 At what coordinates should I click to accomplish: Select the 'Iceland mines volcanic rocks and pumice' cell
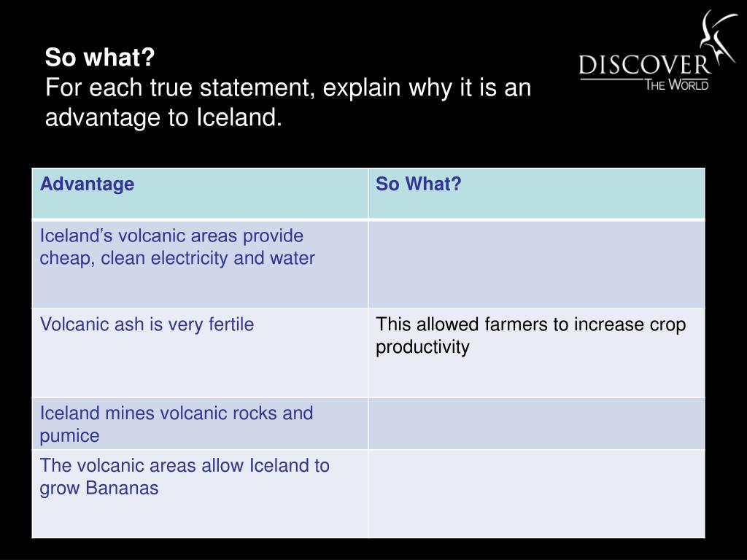pos(200,424)
